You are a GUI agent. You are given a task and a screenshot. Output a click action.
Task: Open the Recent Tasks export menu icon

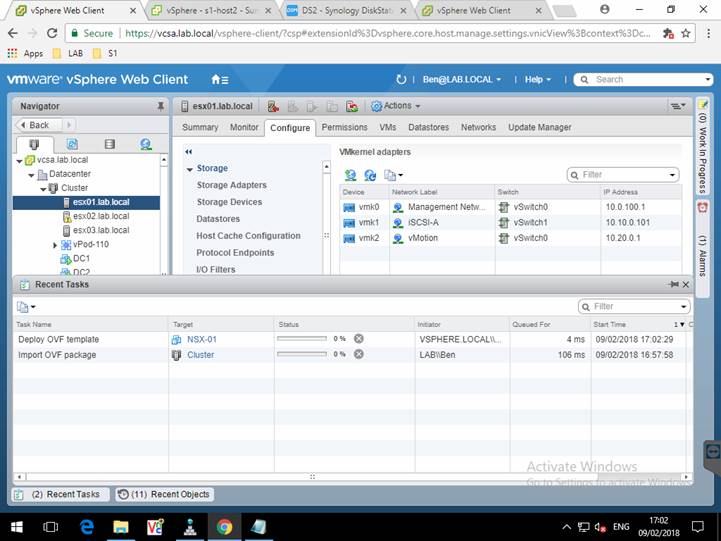point(26,307)
